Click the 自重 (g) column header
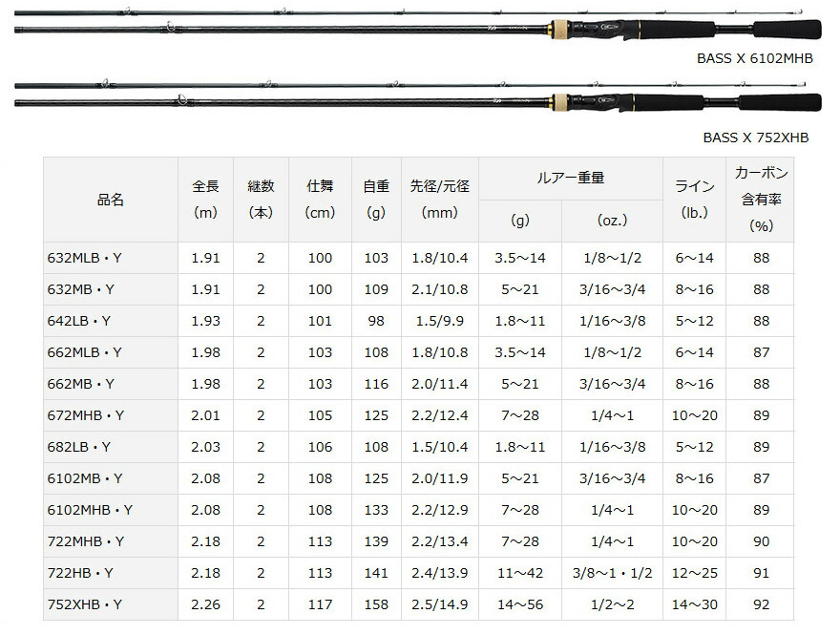 pyautogui.click(x=376, y=200)
